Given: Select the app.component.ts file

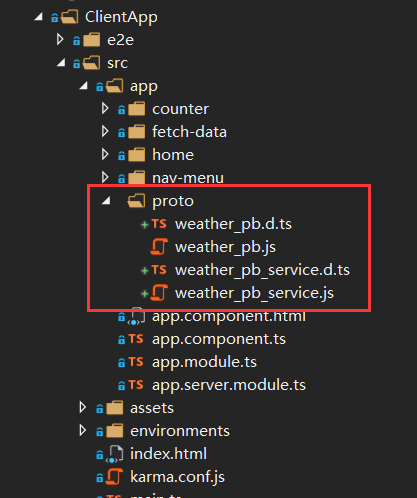Looking at the screenshot, I should click(219, 339).
